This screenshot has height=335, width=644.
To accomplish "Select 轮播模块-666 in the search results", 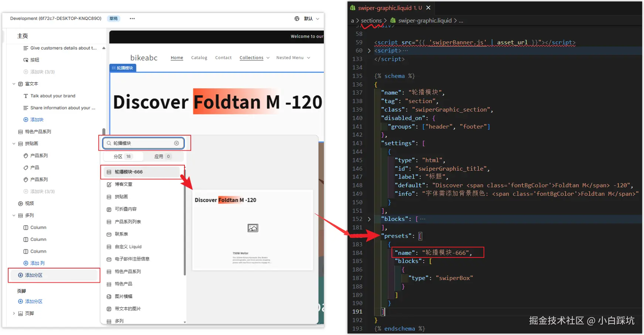I will [142, 172].
